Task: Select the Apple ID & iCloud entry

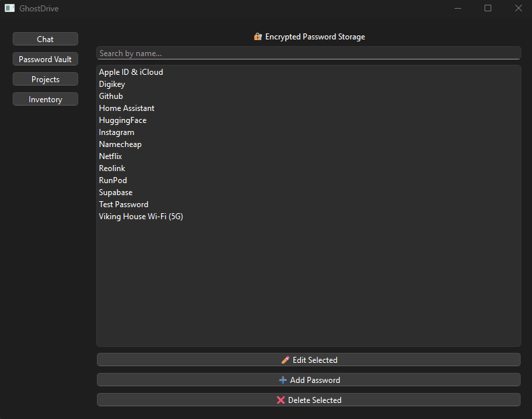Action: 308,72
